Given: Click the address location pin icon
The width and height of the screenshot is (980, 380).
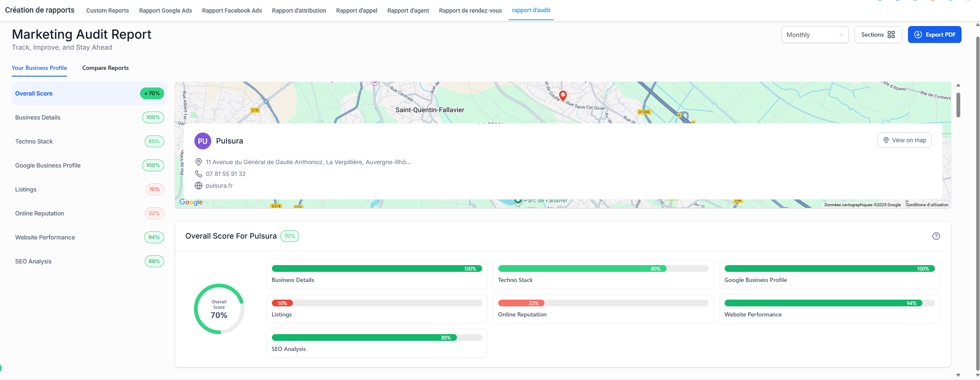Looking at the screenshot, I should click(199, 162).
